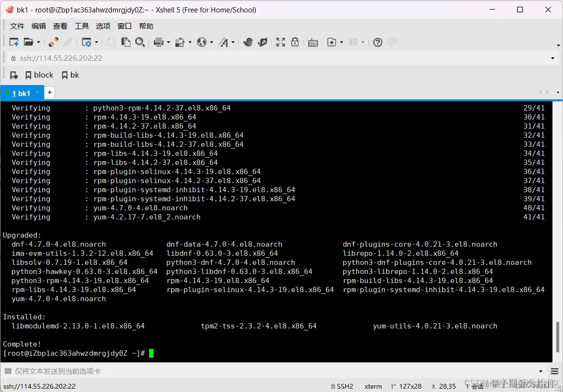Open the 查看 menu
Image resolution: width=563 pixels, height=392 pixels.
[60, 26]
